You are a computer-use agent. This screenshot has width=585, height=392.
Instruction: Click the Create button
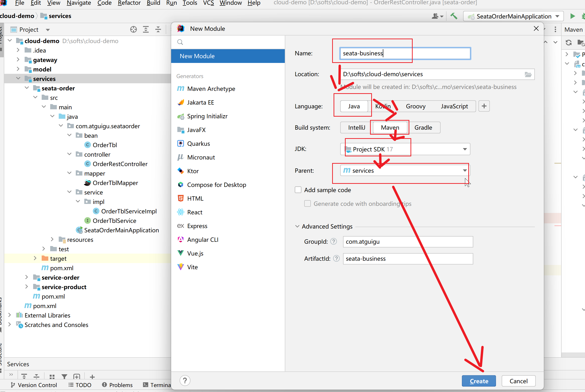(x=479, y=381)
